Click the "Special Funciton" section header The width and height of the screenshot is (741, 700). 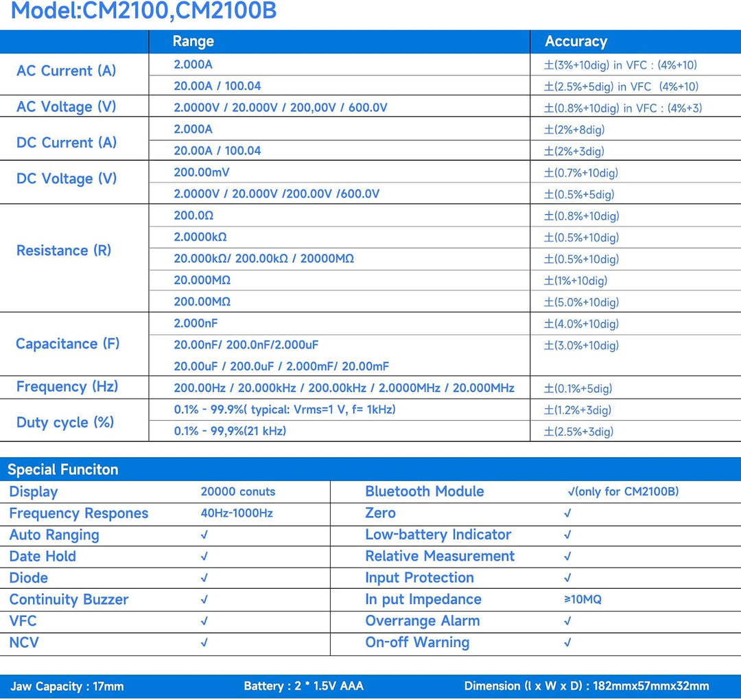63,470
